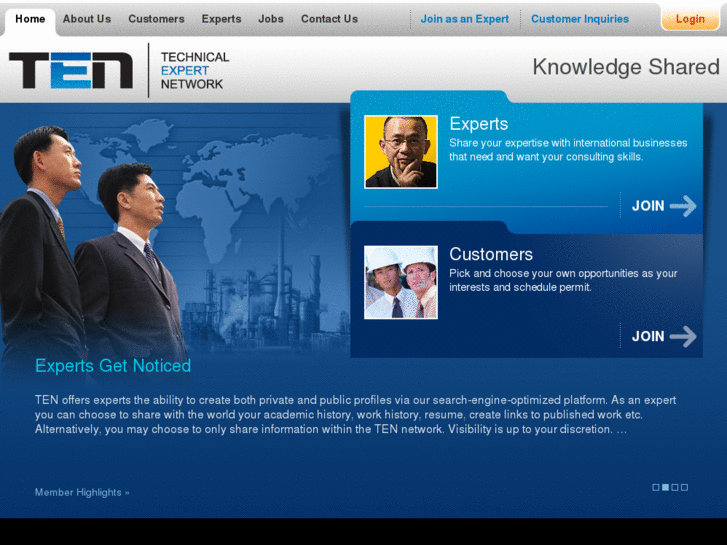Follow the Member Highlights link
This screenshot has height=545, width=727.
point(82,492)
